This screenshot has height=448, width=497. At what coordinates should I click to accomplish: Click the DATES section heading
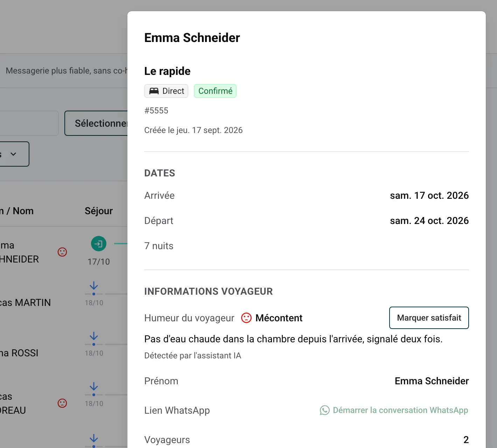160,173
